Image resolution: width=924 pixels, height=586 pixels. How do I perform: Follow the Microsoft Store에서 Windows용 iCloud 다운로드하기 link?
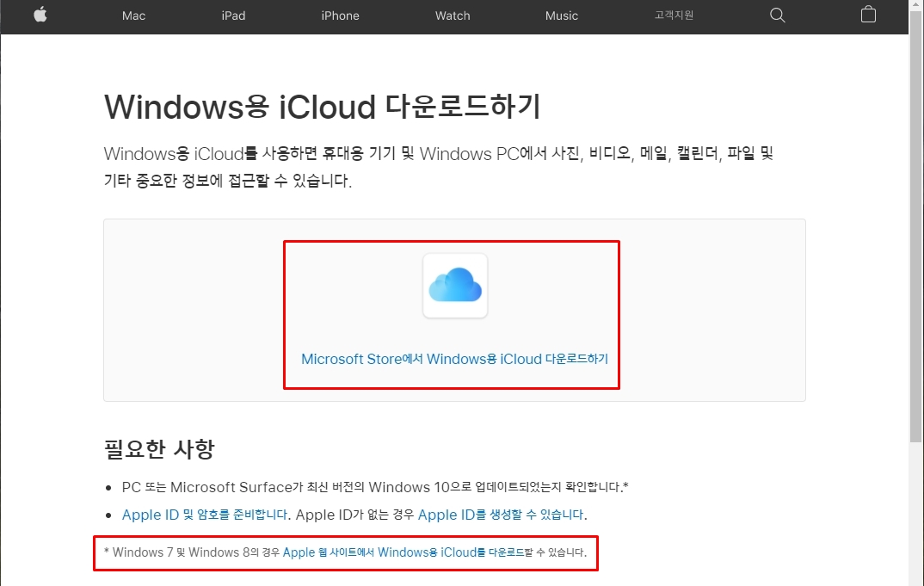pos(454,359)
